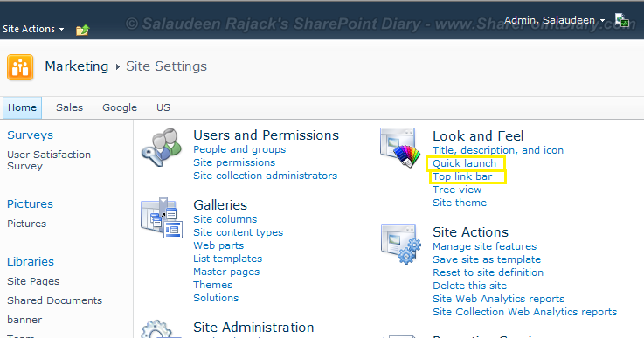
Task: Click Delete this site link
Action: click(469, 286)
